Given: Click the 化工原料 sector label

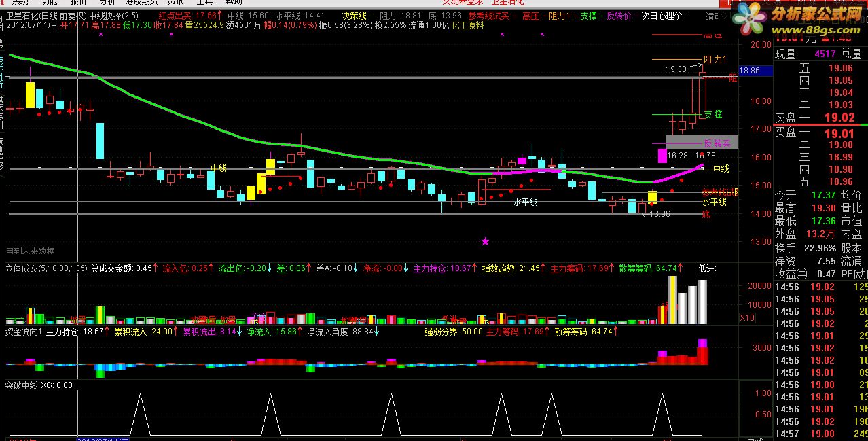Looking at the screenshot, I should [467, 25].
